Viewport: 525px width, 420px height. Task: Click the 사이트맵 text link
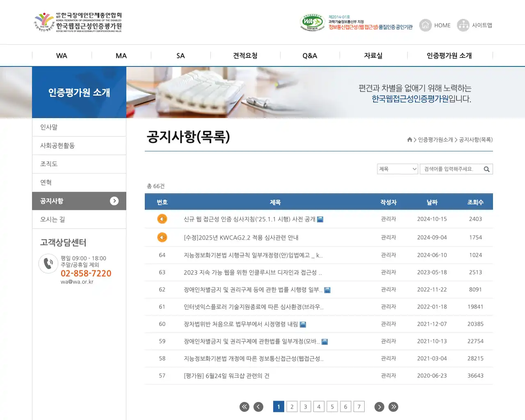[482, 25]
